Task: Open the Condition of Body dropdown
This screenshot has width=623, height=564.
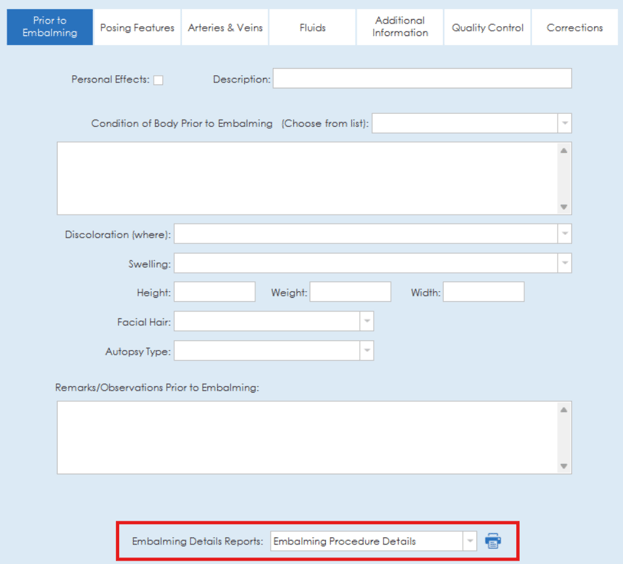Action: click(565, 123)
